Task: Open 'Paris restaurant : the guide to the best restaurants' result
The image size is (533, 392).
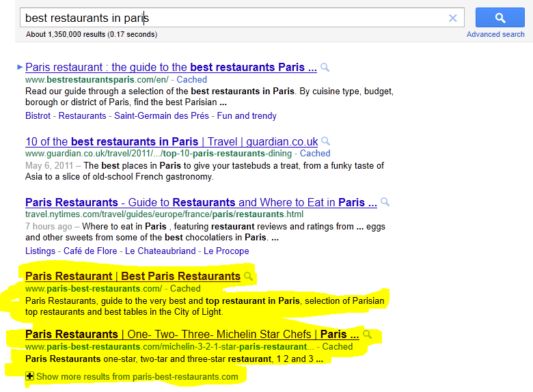Action: click(171, 67)
